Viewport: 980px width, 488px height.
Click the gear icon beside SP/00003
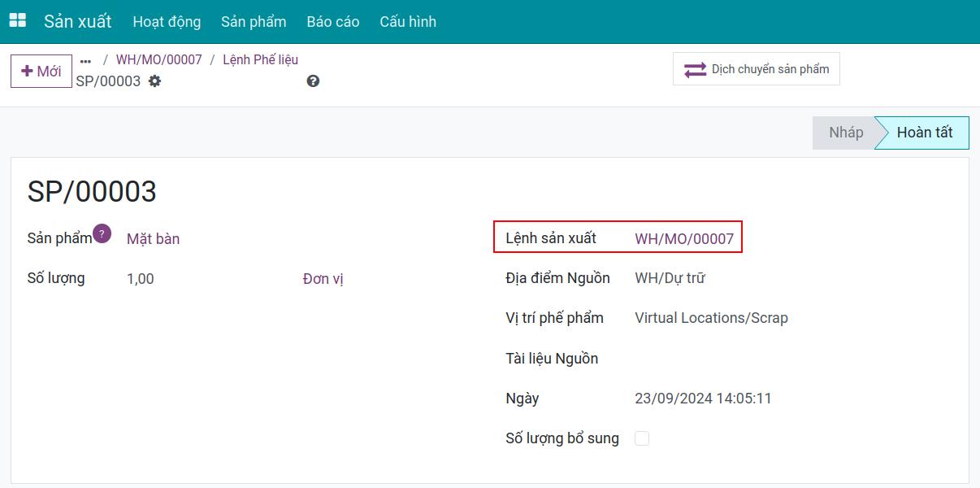point(154,81)
